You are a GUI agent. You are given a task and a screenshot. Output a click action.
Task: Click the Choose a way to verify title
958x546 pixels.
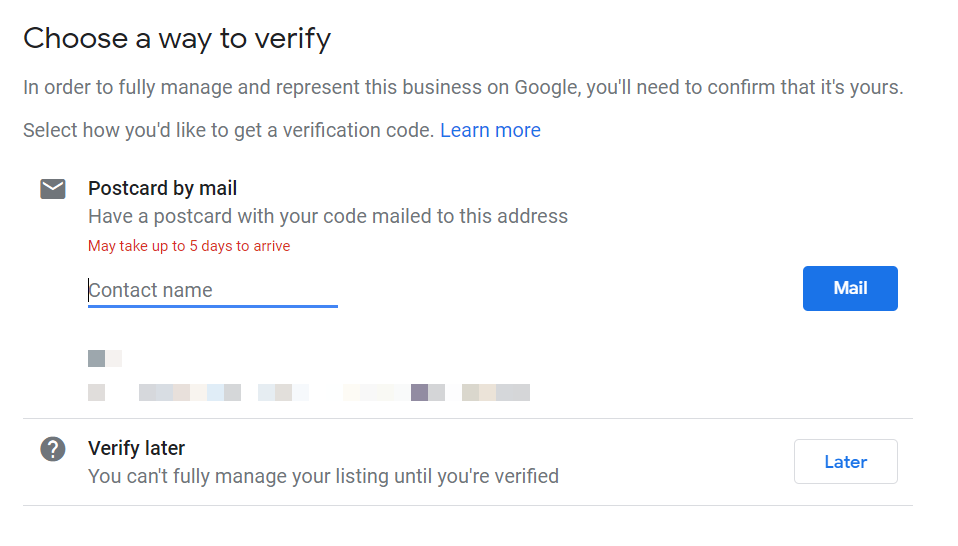click(177, 38)
